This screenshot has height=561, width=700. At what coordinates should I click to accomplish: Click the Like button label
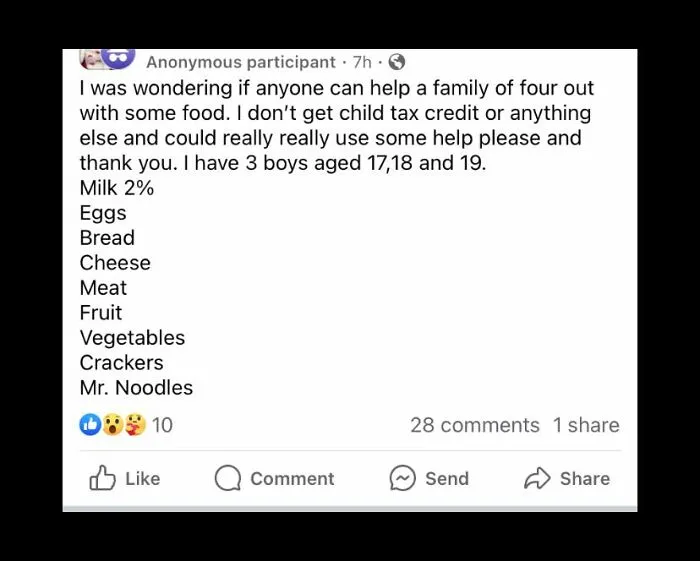point(143,478)
